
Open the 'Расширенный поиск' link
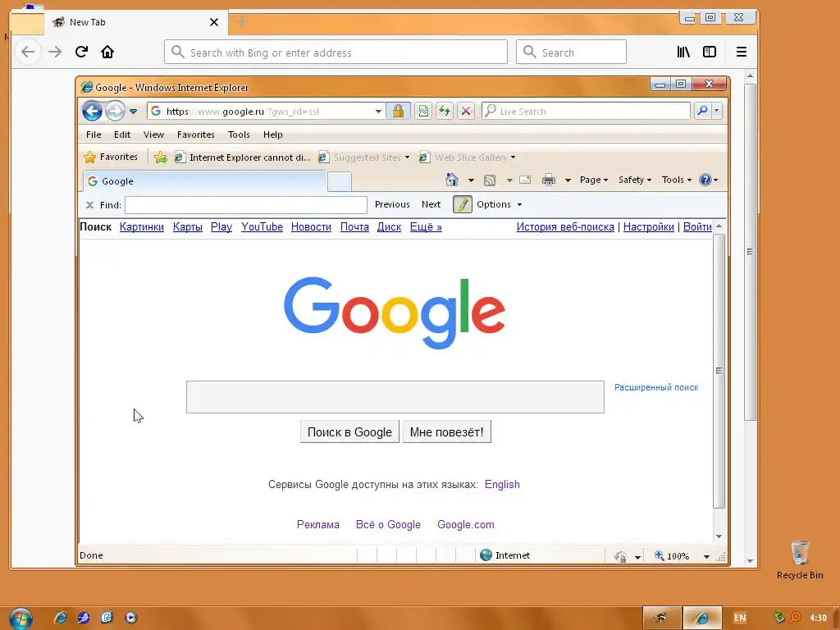[656, 387]
